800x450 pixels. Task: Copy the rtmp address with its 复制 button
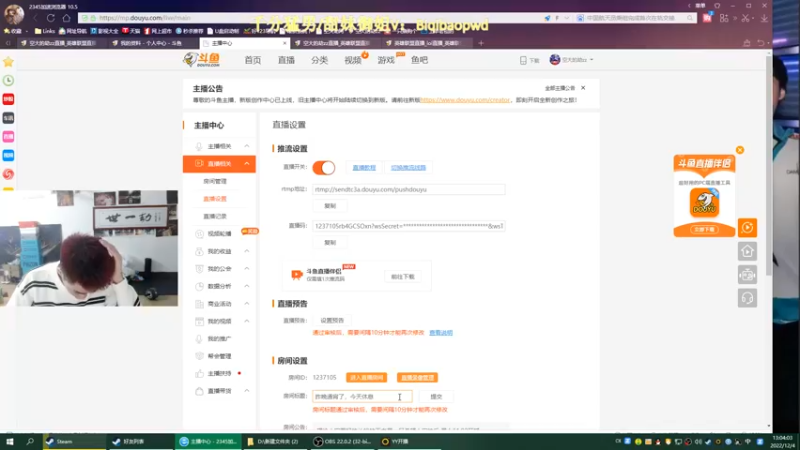coord(330,206)
